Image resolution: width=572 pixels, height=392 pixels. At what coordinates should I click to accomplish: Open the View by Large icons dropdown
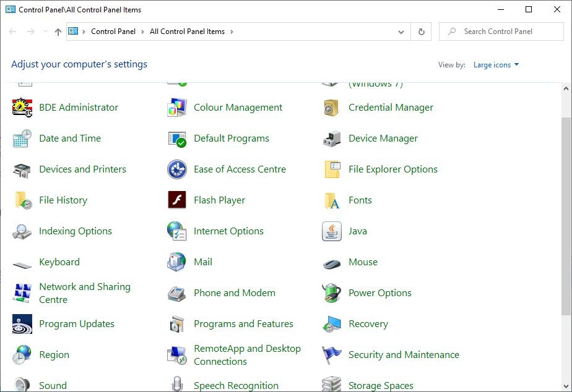click(x=496, y=65)
